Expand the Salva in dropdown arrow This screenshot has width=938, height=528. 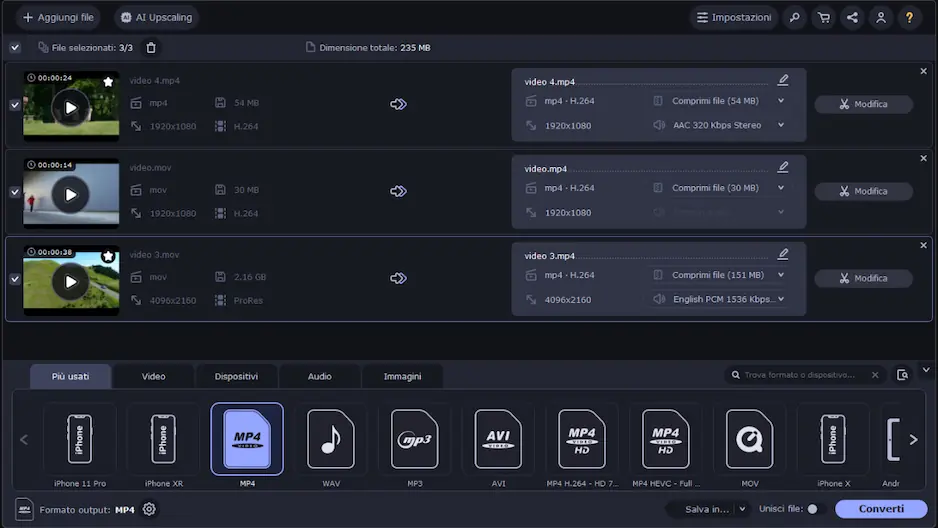pos(742,509)
